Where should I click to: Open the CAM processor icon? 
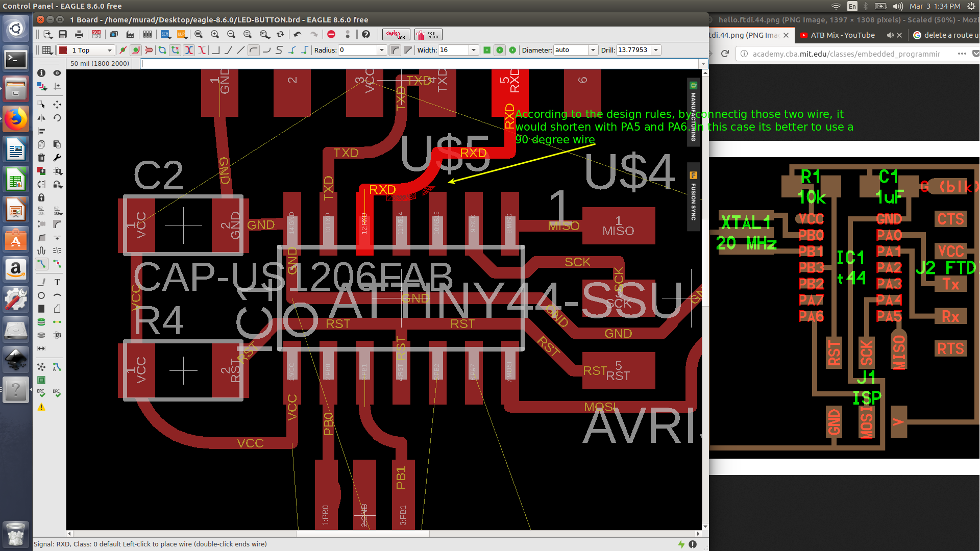[x=130, y=34]
